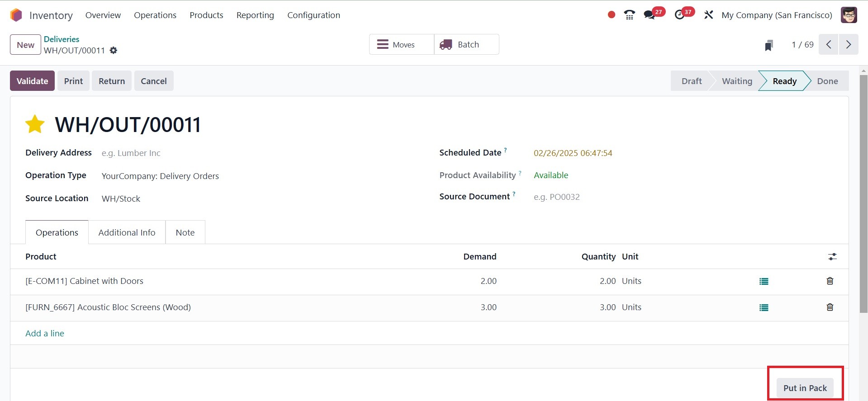Open the gear actions menu beside WH/OUT/00011
868x401 pixels.
pyautogui.click(x=114, y=51)
